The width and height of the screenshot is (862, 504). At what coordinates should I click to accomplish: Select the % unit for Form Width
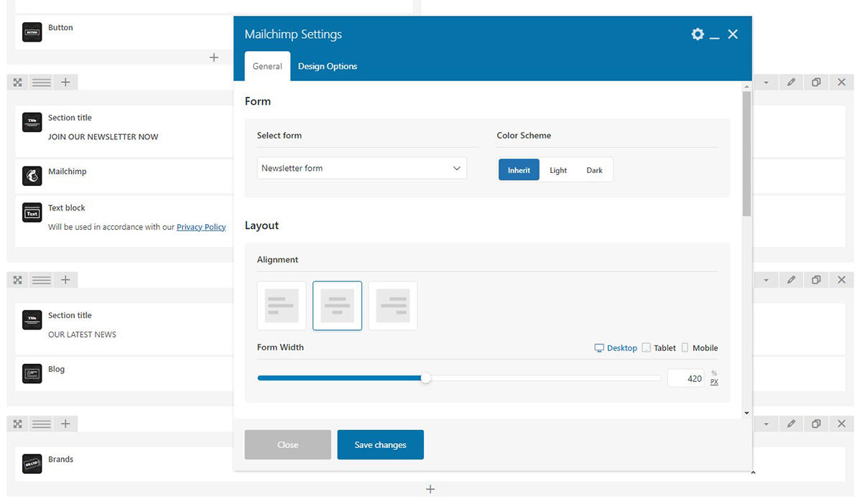(714, 373)
